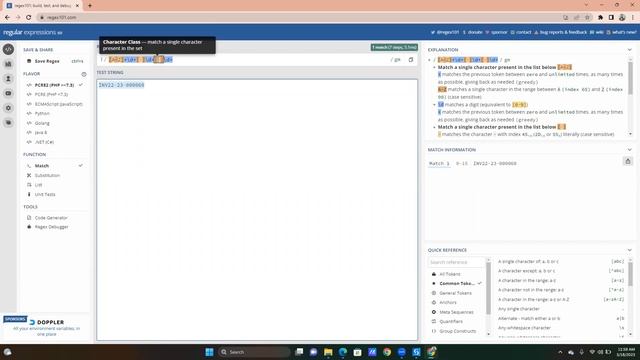Select the PCRE2 (PHP >=7.3) flavor
Image resolution: width=640 pixels, height=360 pixels.
55,85
